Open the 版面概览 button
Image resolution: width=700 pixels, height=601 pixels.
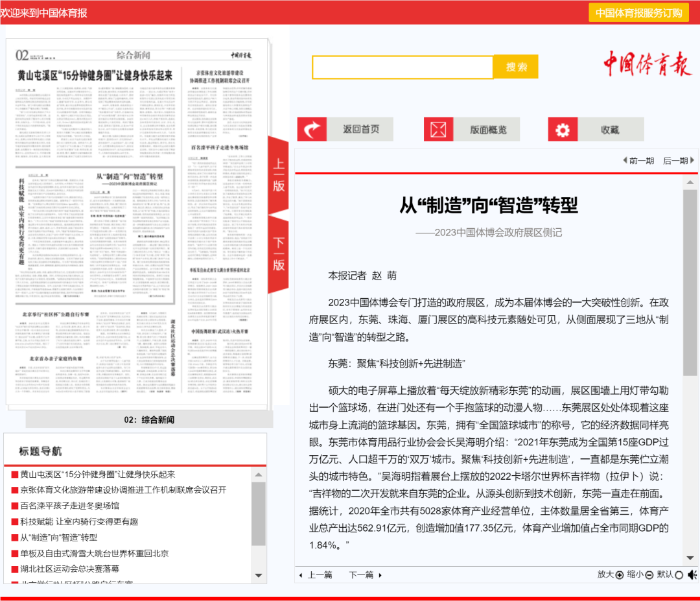click(472, 130)
